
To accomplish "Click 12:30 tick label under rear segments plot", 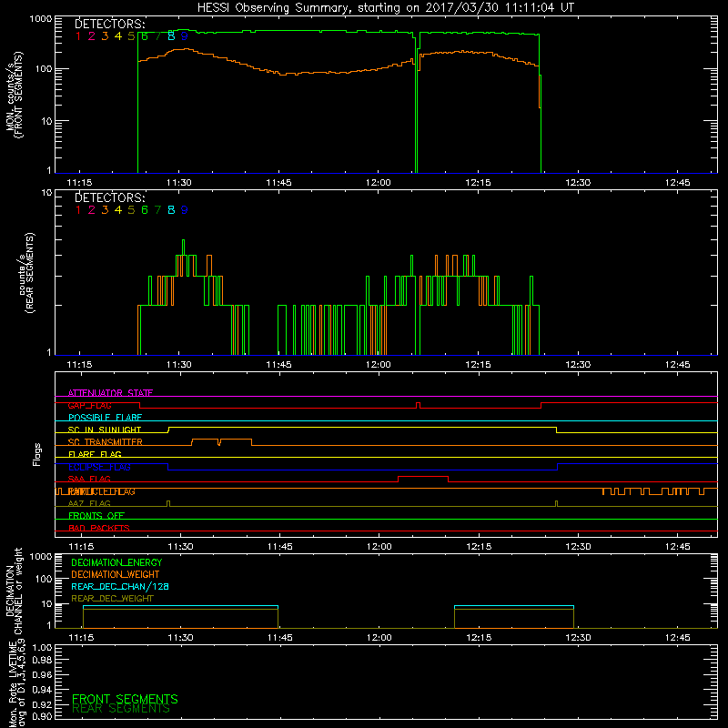I will coord(578,365).
